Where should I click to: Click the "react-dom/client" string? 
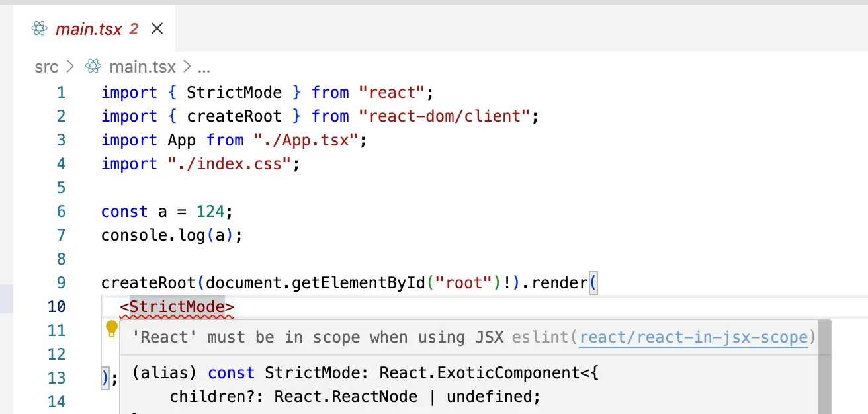tap(445, 116)
